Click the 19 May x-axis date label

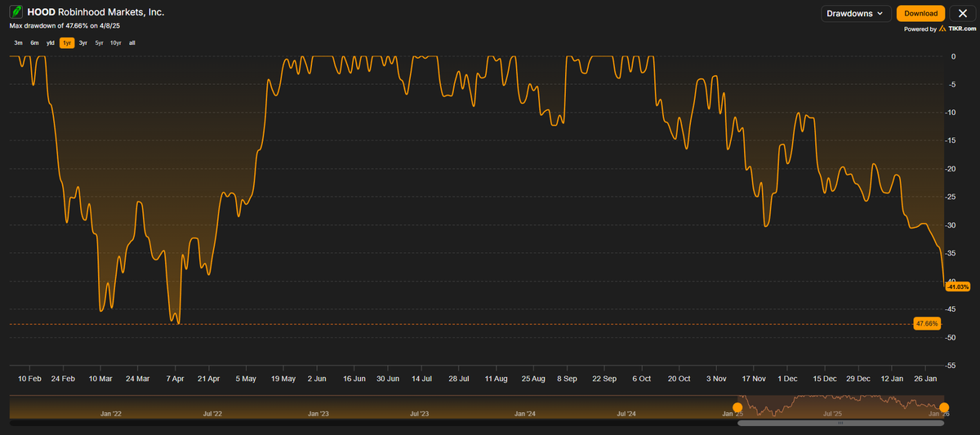point(282,379)
